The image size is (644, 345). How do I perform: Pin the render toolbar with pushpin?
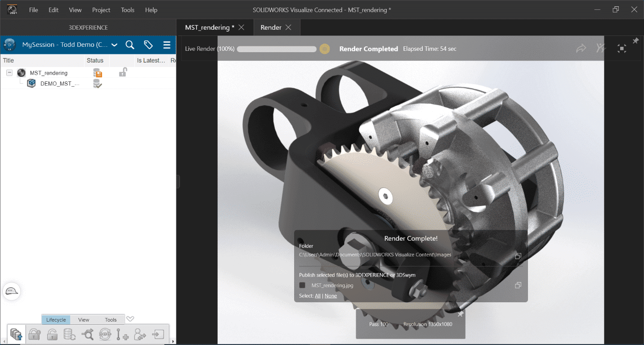click(635, 41)
